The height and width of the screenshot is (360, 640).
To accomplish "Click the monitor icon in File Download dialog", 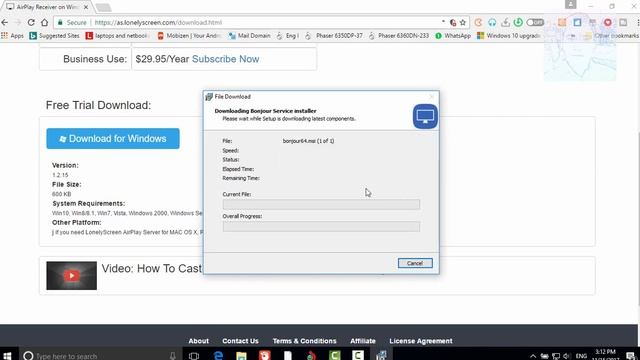I will click(x=425, y=116).
